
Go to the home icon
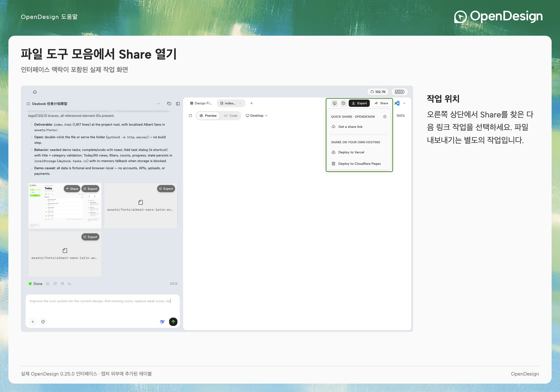(x=35, y=92)
